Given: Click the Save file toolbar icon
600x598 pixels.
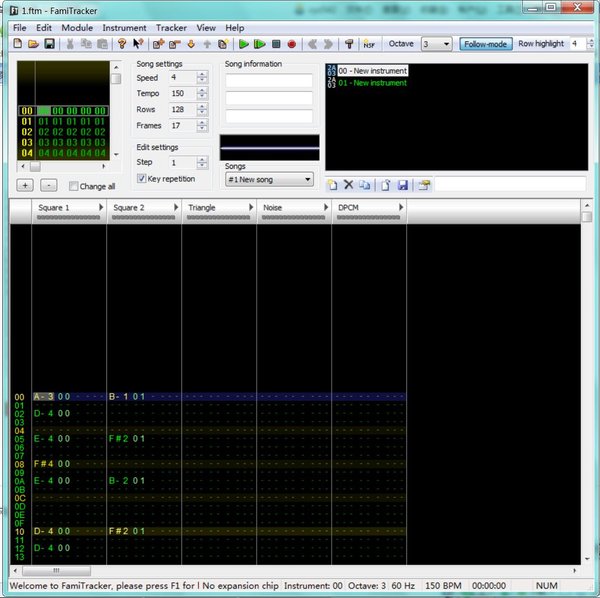Looking at the screenshot, I should coord(49,44).
